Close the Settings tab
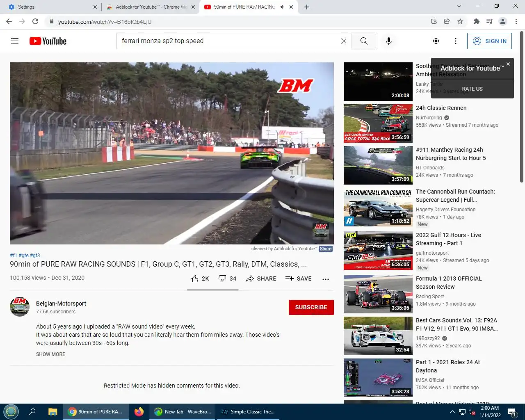Viewport: 525px width, 420px height. (x=95, y=7)
